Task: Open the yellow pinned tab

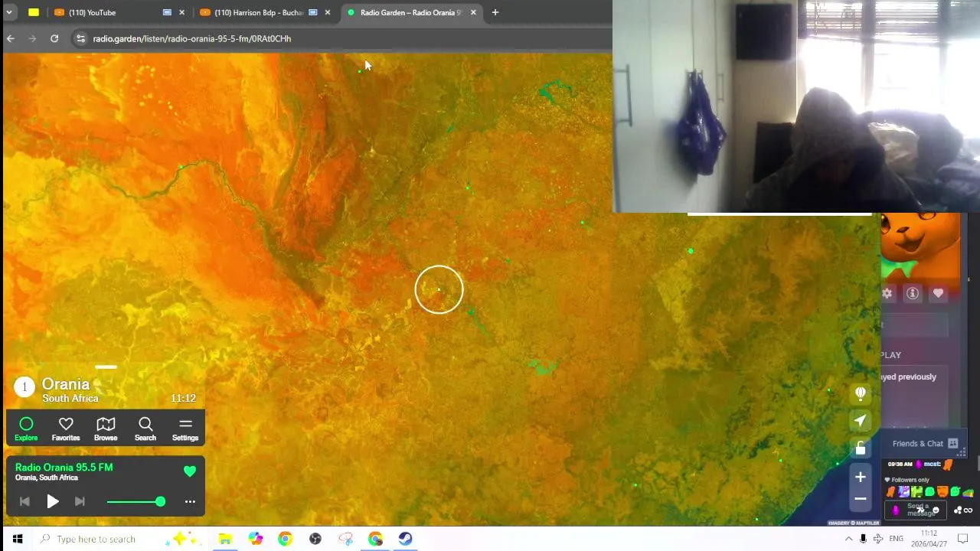Action: tap(33, 12)
